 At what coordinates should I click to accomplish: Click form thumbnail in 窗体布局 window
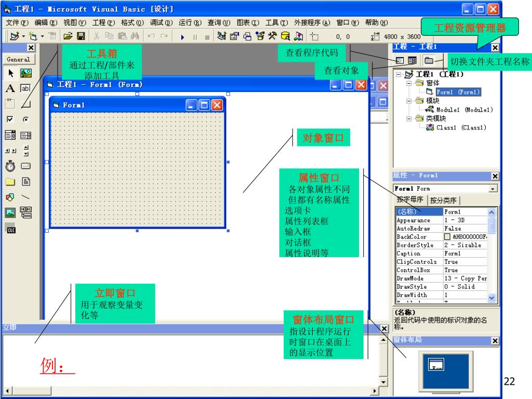(436, 365)
